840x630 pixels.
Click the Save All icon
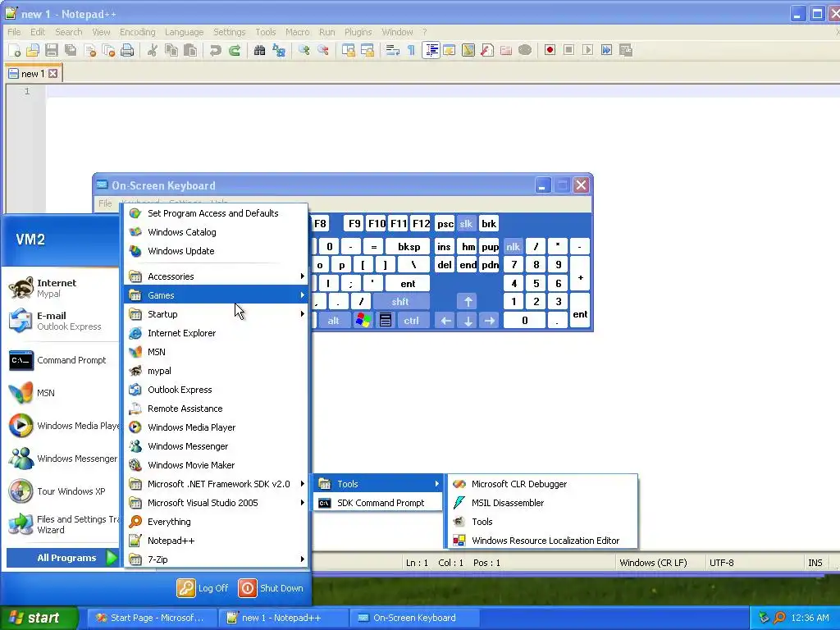click(71, 50)
